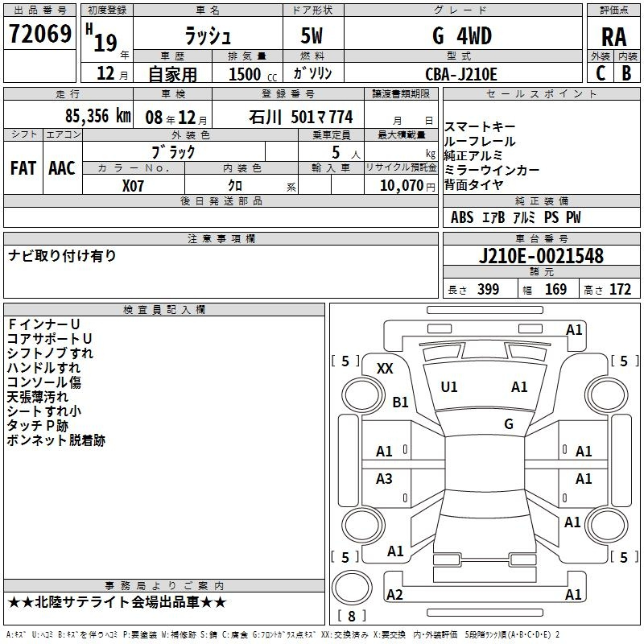
Task: Select the B1 damage mark on the fender
Action: click(x=400, y=402)
